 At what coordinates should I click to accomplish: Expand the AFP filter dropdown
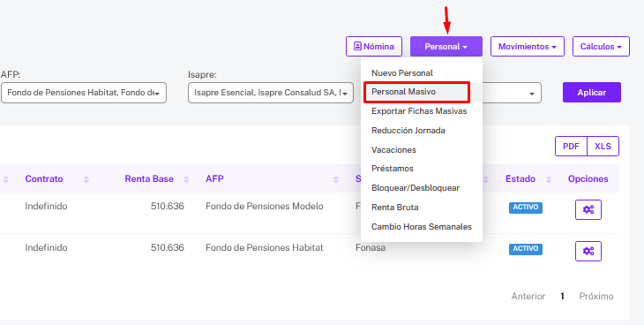coord(84,93)
